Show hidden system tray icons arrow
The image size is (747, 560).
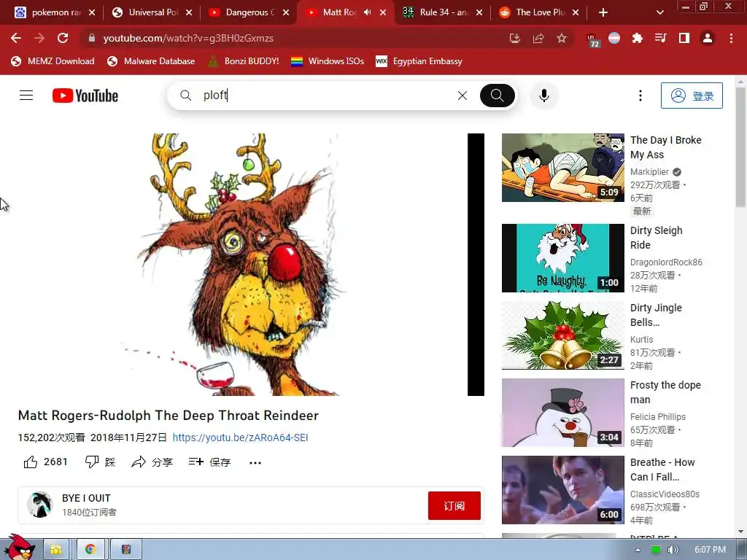(638, 550)
